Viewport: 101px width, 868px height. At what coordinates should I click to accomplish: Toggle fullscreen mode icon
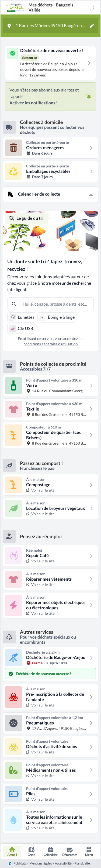(92, 8)
